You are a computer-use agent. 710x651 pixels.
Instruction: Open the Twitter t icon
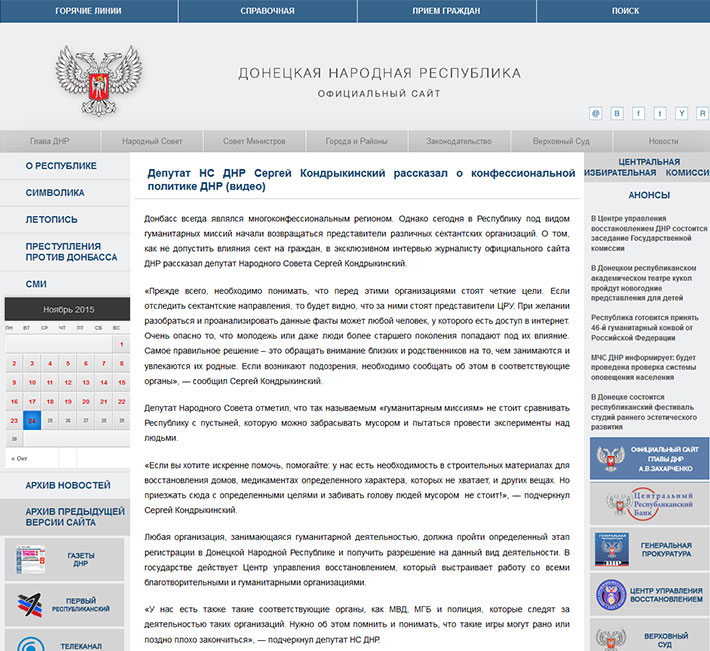pyautogui.click(x=660, y=113)
